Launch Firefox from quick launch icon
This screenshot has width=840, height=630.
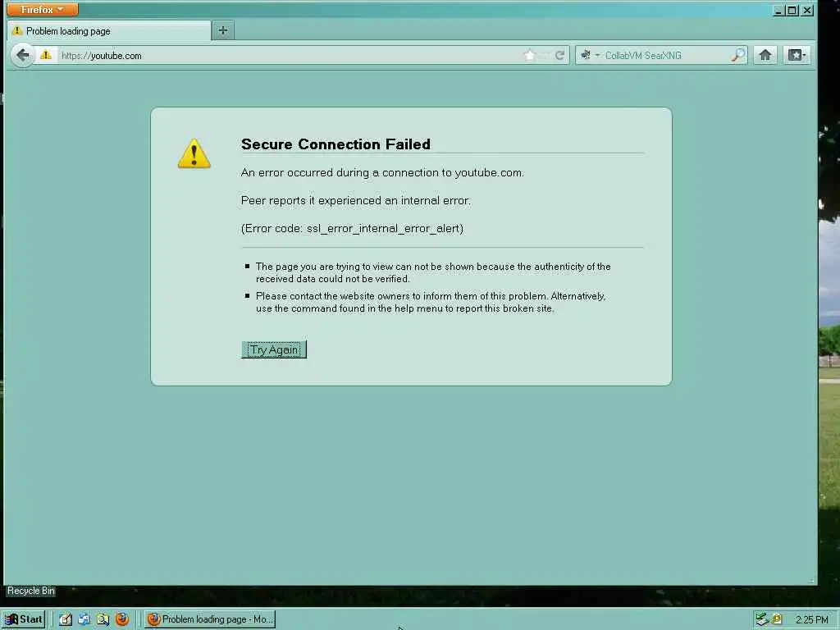(122, 619)
